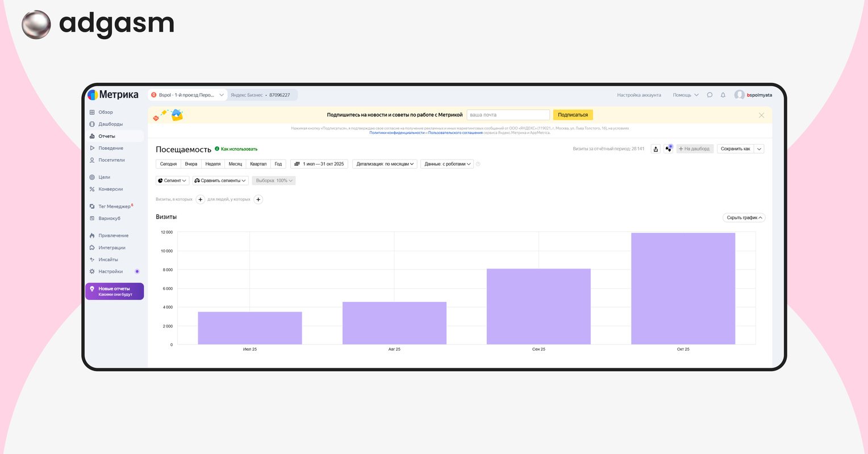Select the Квартал period tab
Image resolution: width=868 pixels, height=454 pixels.
point(258,164)
